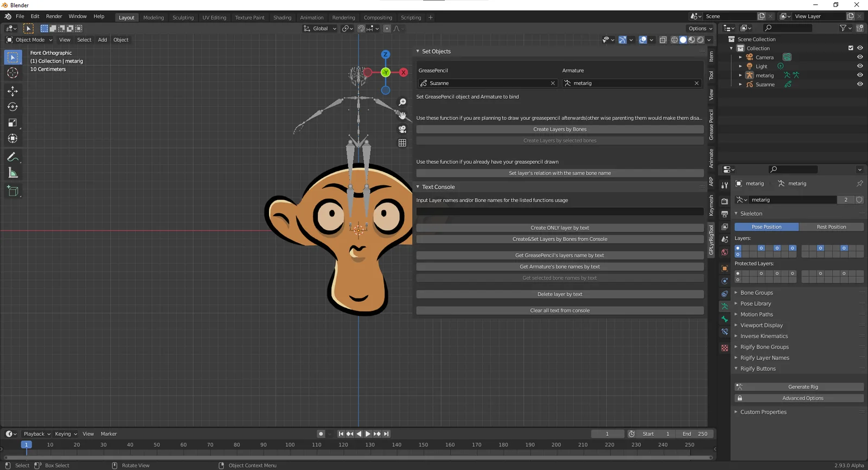Open the Render menu

click(54, 17)
